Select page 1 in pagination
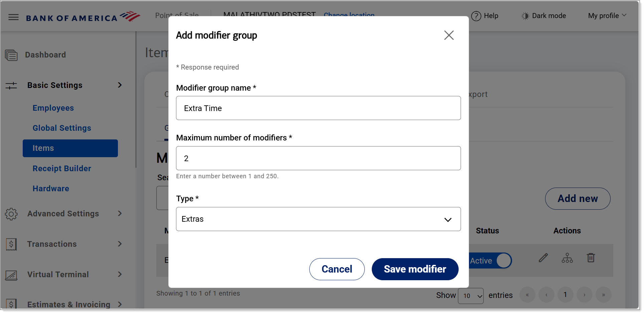This screenshot has width=644, height=314. tap(566, 295)
